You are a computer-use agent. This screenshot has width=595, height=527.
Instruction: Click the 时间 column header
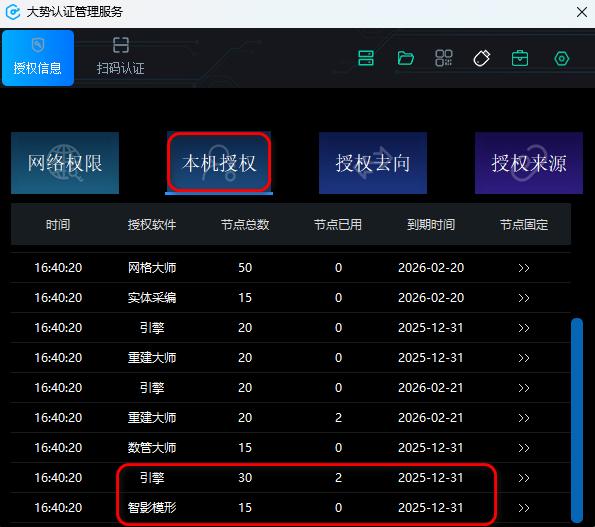point(58,225)
